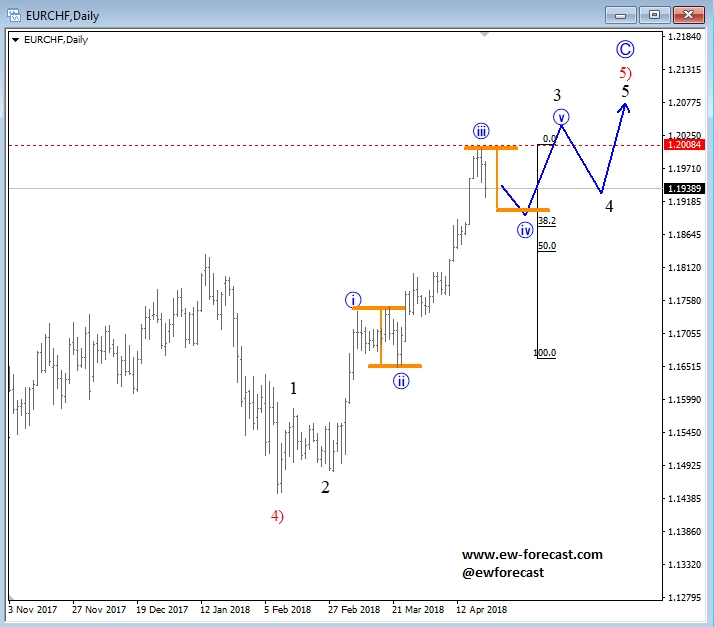Click the 1.13320 price axis value
Screen dimensions: 714x627
click(684, 565)
